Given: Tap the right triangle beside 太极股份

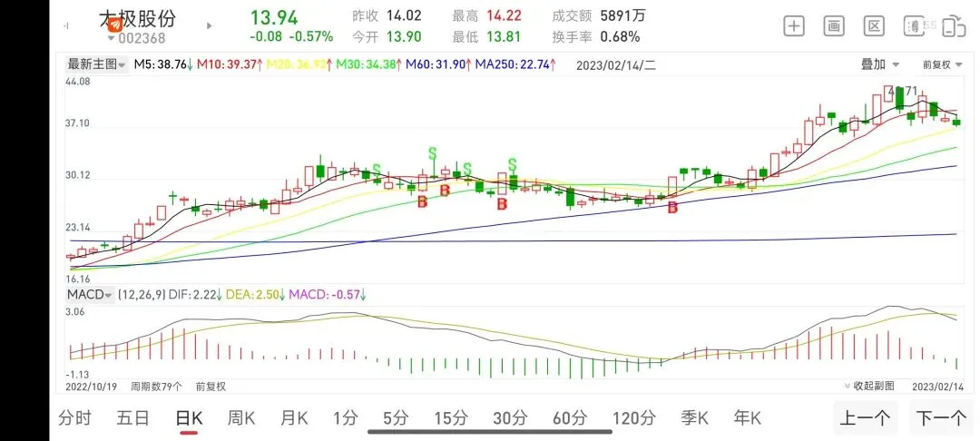Looking at the screenshot, I should (x=210, y=26).
